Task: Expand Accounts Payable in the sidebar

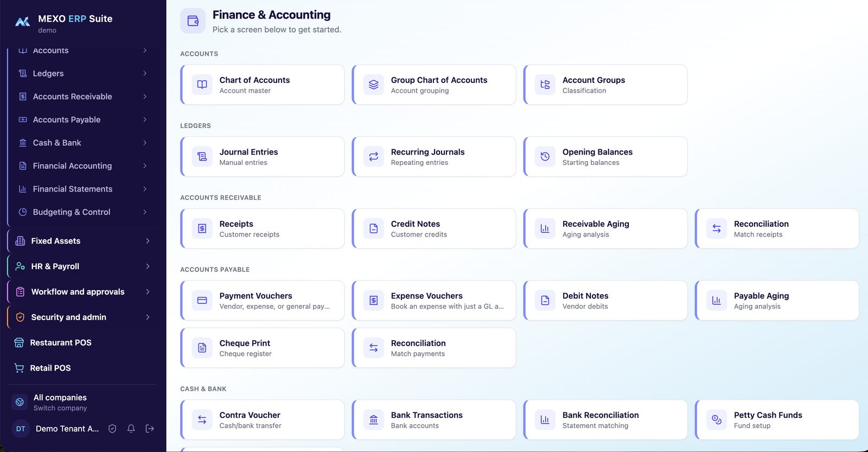Action: [x=83, y=120]
